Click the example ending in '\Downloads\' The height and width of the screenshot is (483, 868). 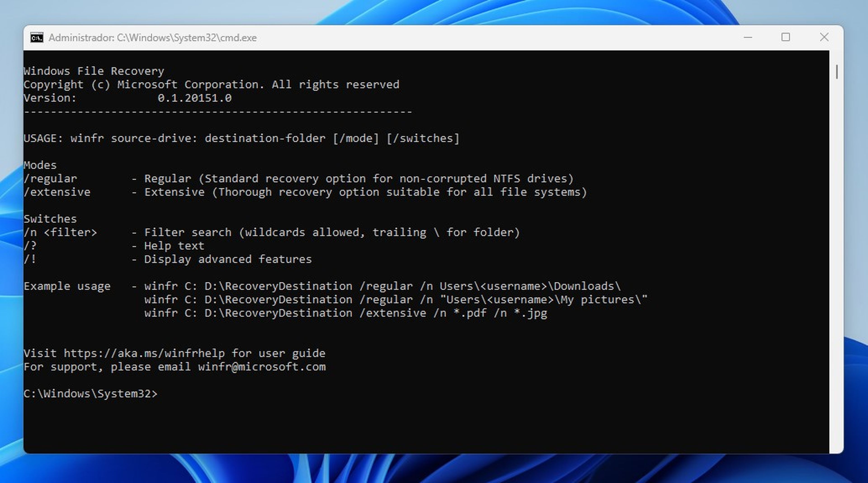tap(382, 286)
